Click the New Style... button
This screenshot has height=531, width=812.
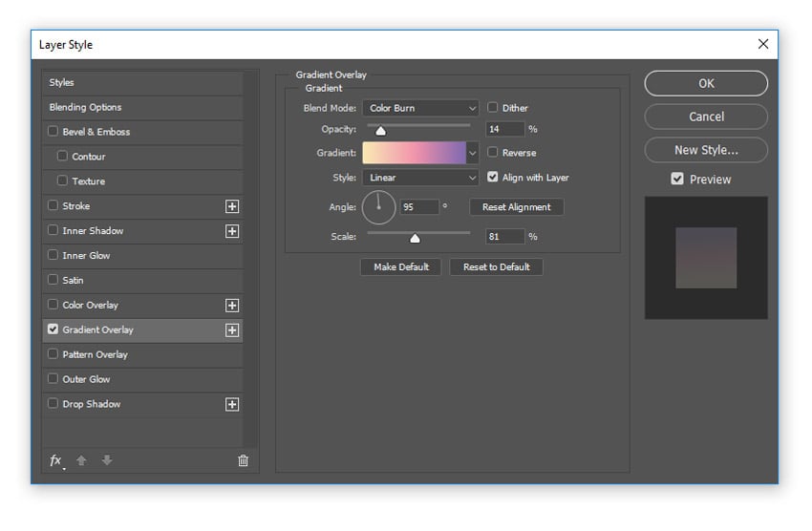(706, 150)
